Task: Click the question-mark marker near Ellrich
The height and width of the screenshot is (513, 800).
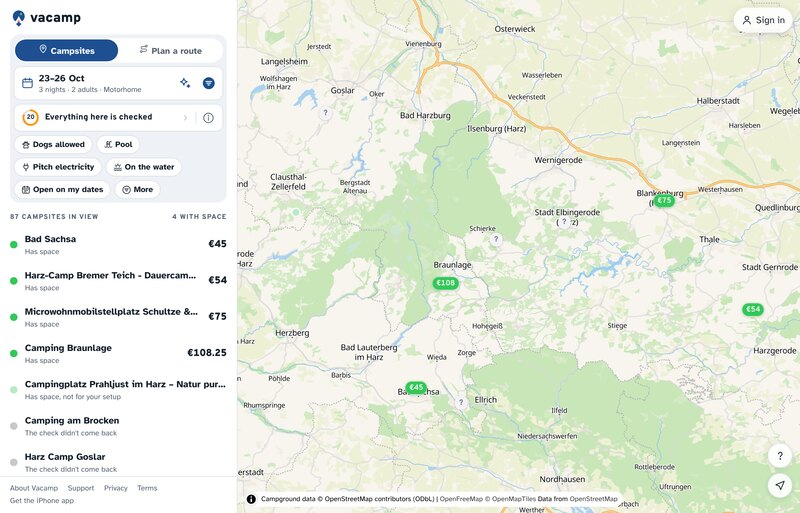Action: 461,402
